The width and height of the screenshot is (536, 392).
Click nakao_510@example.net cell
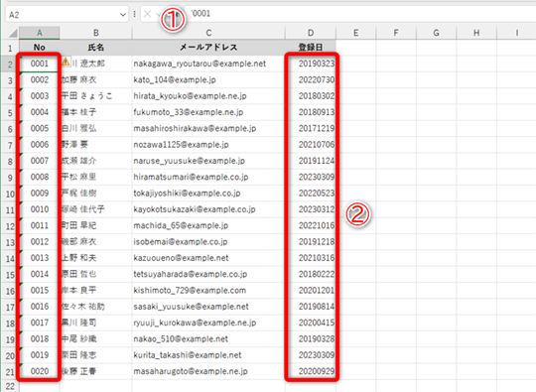(208, 338)
